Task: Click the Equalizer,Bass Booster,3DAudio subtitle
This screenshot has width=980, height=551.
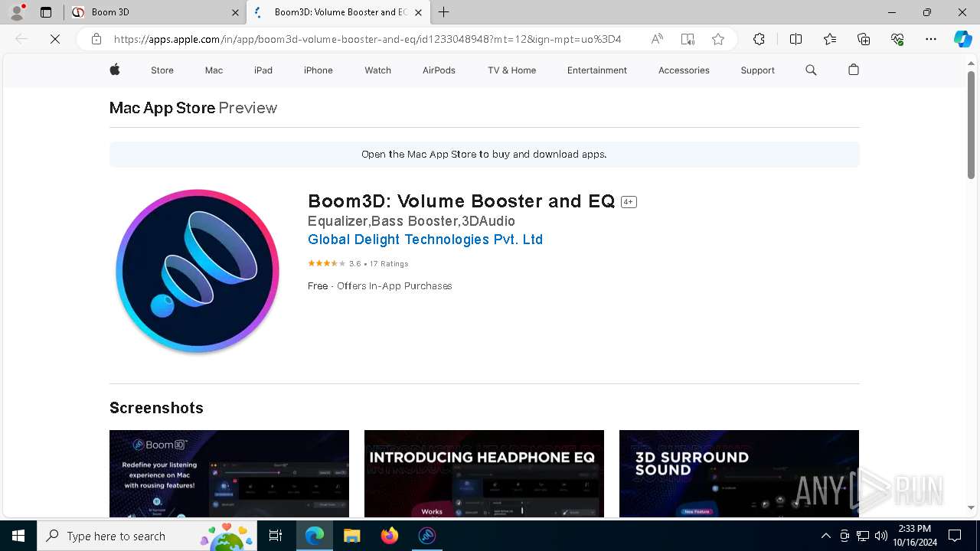Action: [411, 221]
